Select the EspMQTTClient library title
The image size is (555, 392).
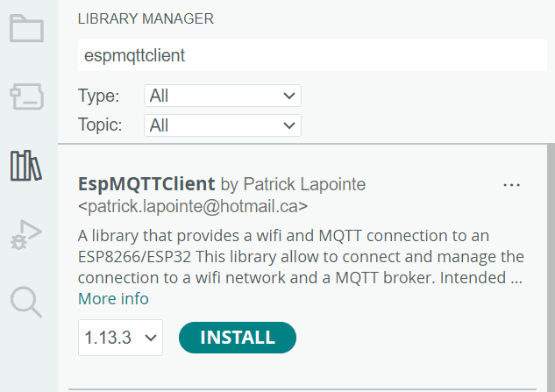(x=146, y=184)
